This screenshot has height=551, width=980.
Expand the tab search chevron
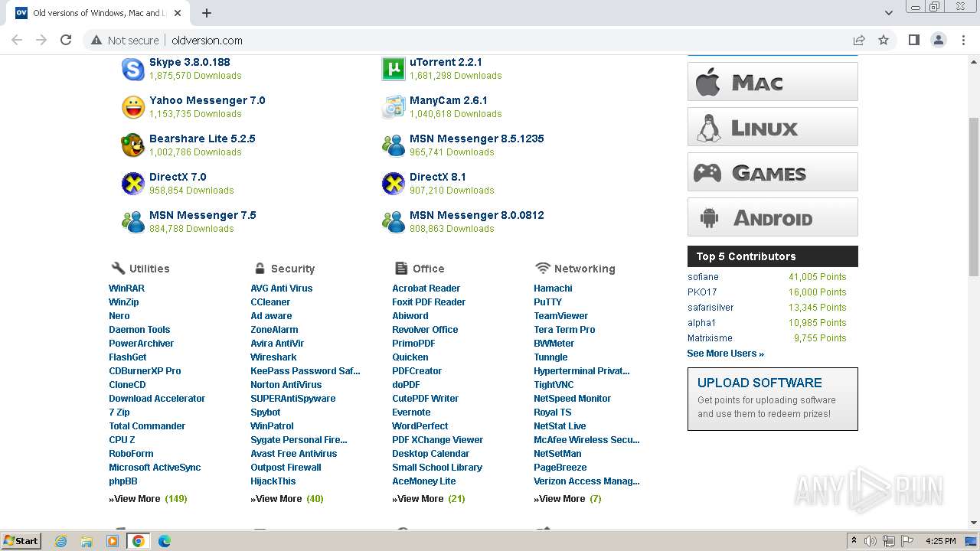click(x=889, y=13)
